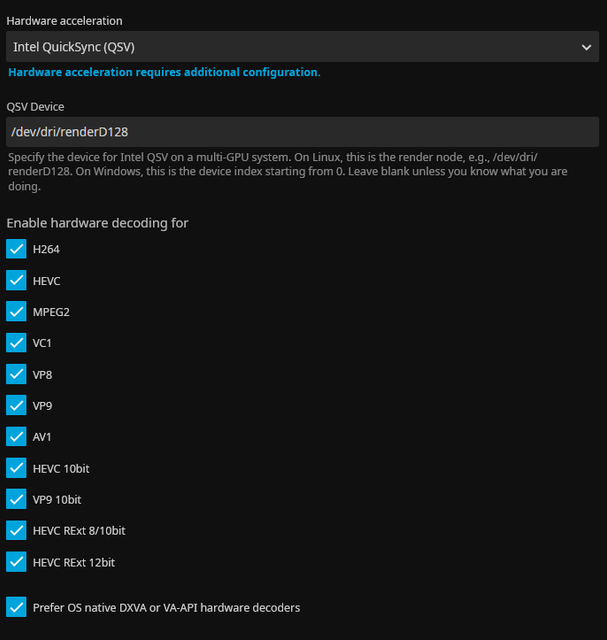This screenshot has width=607, height=640.
Task: Click the dropdown chevron arrow icon
Action: point(587,47)
